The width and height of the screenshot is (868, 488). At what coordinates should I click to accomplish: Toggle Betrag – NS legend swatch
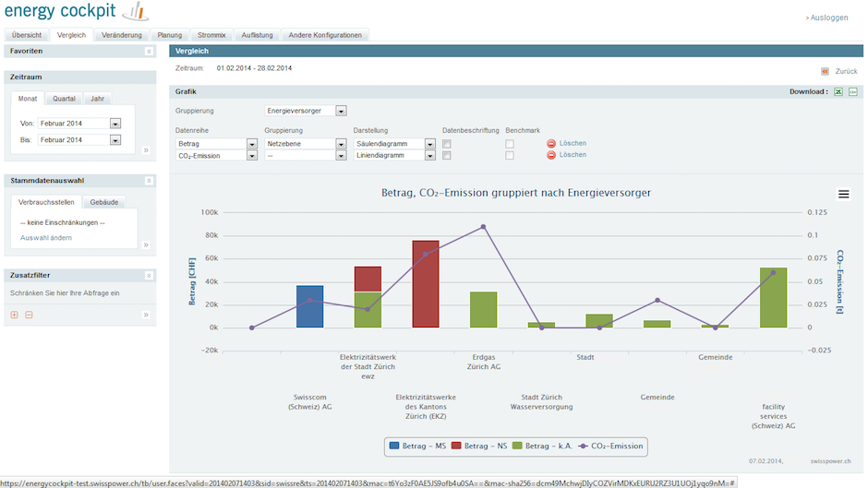tap(456, 446)
